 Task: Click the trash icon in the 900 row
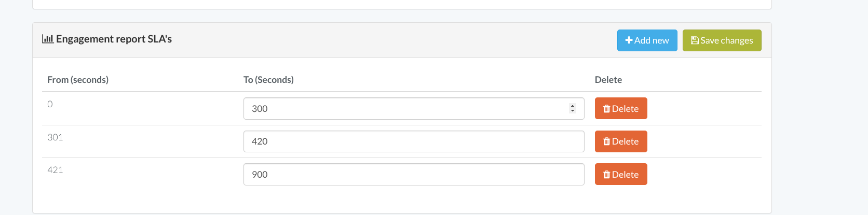[x=606, y=175]
